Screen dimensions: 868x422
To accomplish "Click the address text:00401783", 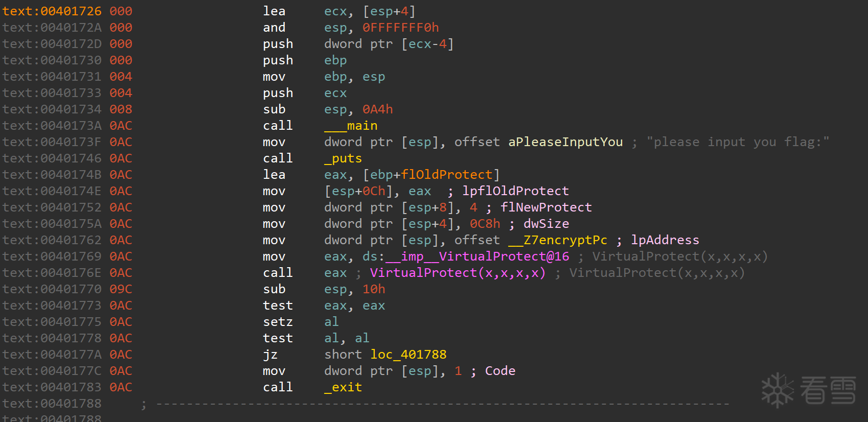I will (x=52, y=387).
